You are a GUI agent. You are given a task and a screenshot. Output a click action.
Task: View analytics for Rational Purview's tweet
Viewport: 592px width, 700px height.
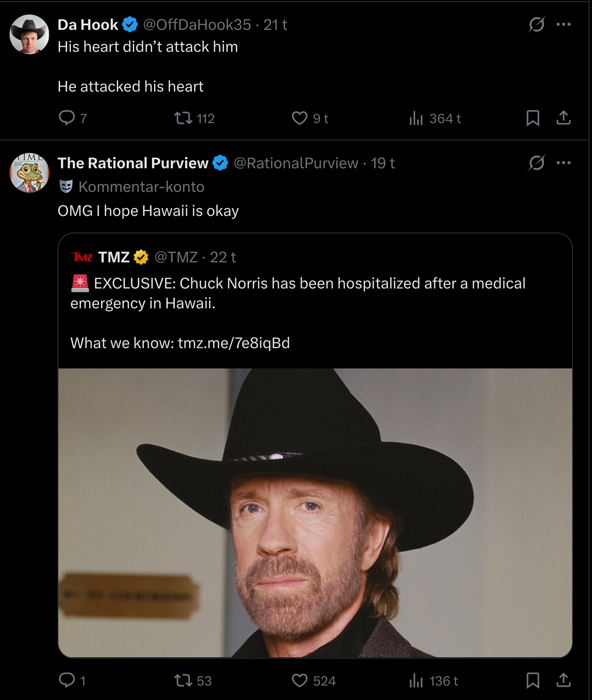click(416, 681)
